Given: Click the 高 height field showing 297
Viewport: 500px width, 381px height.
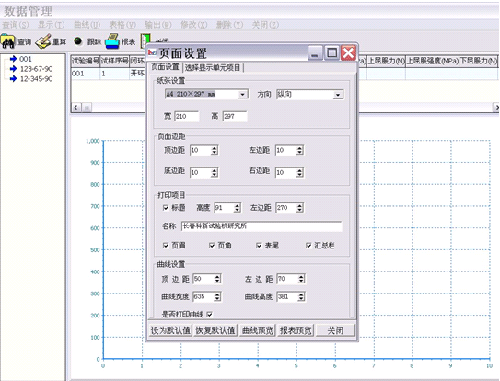Looking at the screenshot, I should (235, 116).
